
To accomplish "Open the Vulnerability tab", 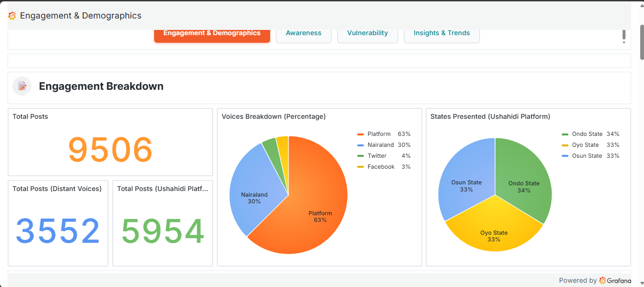I will coord(367,33).
